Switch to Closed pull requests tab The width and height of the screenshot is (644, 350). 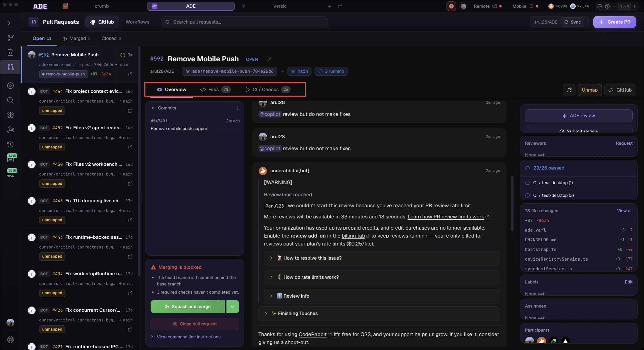point(111,38)
